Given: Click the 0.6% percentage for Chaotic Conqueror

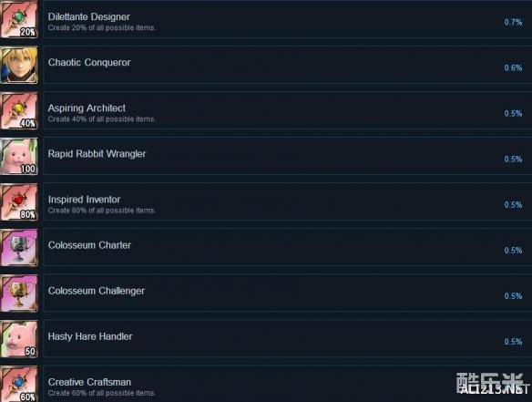Looking at the screenshot, I should [x=513, y=67].
